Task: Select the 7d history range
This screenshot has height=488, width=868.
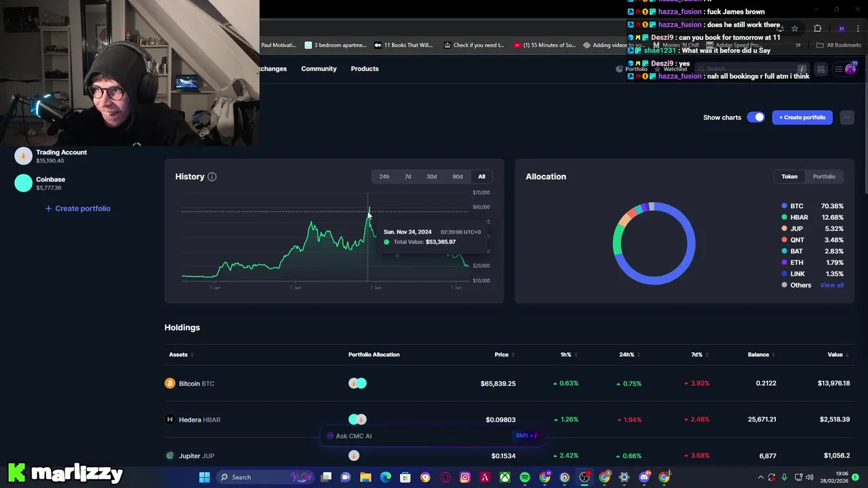Action: coord(408,176)
